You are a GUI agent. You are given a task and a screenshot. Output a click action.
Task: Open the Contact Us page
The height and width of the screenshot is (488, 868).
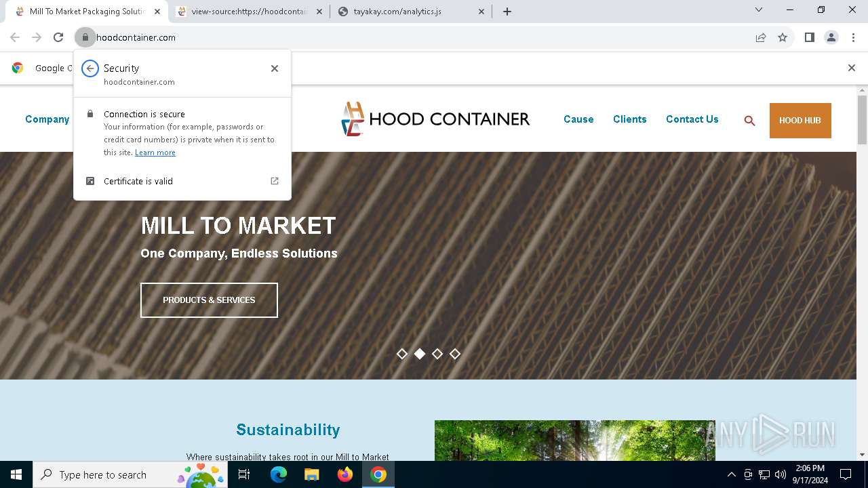click(692, 119)
